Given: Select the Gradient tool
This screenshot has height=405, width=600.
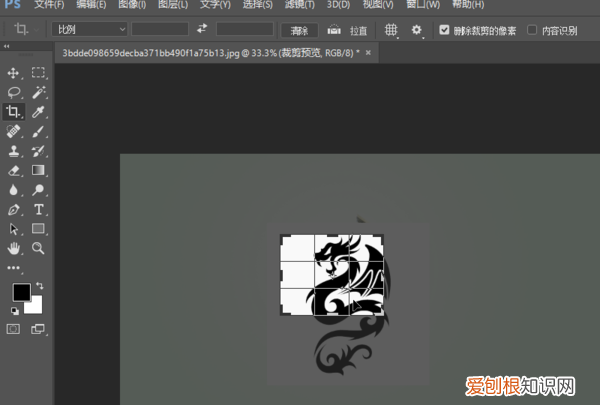Looking at the screenshot, I should [x=38, y=170].
